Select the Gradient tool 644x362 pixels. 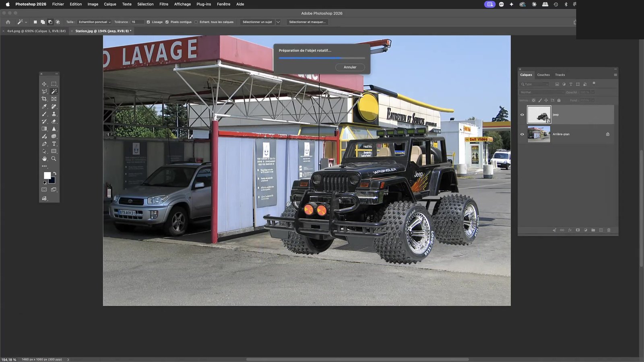(44, 129)
